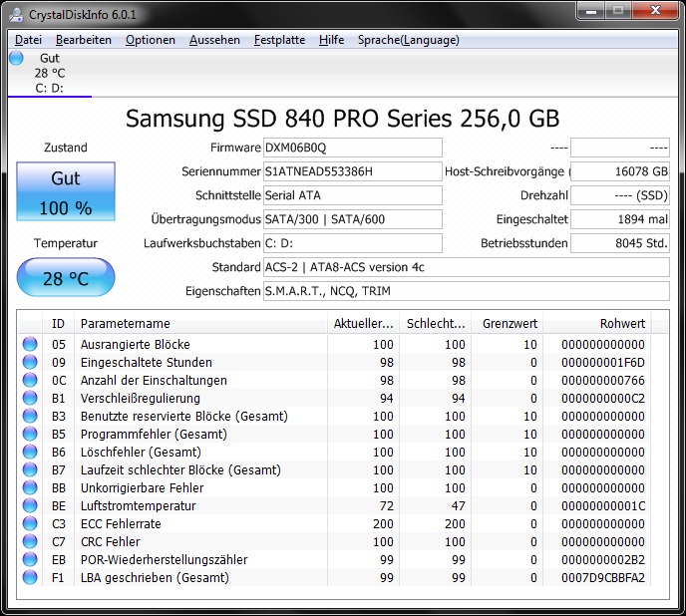
Task: Click the Schlecht... column header
Action: [x=436, y=323]
